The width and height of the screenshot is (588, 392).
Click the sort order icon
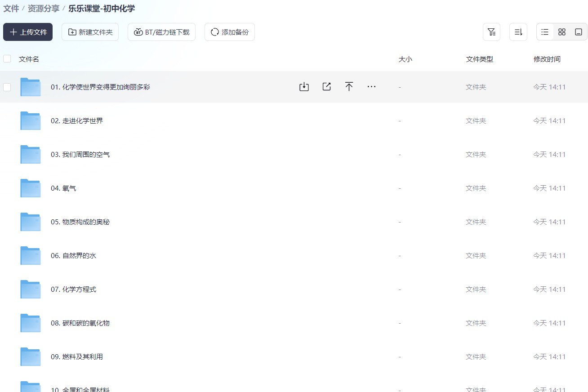click(518, 32)
